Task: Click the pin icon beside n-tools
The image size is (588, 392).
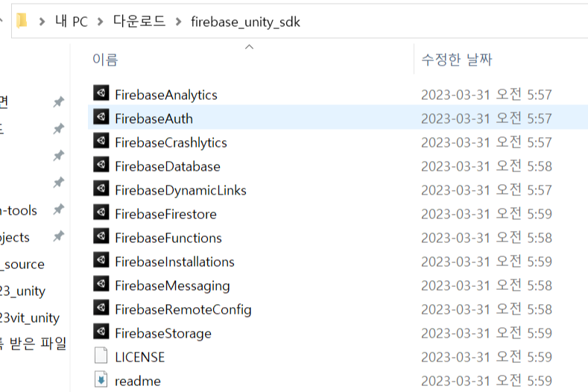Action: [x=58, y=209]
